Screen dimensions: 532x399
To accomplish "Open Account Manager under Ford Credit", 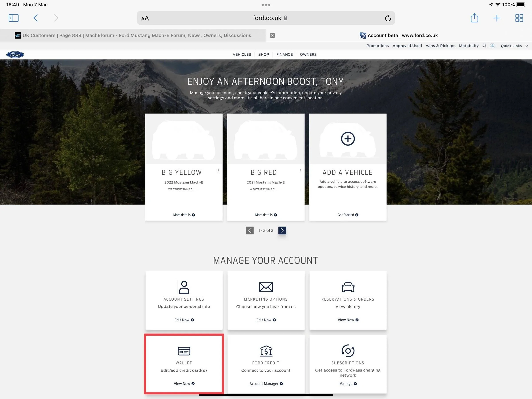I will pos(266,384).
